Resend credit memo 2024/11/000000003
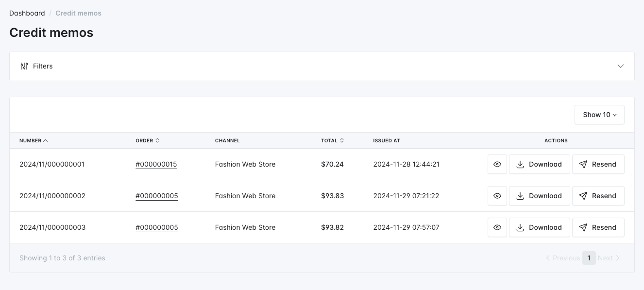This screenshot has height=290, width=644. tap(598, 227)
